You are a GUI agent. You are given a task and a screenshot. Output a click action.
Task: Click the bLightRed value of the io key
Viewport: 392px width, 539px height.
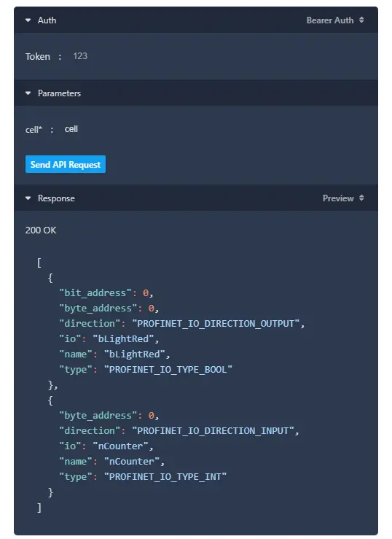click(x=123, y=339)
